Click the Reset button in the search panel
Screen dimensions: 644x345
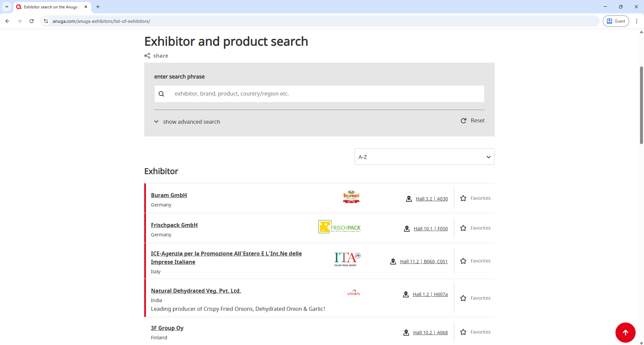pyautogui.click(x=473, y=120)
